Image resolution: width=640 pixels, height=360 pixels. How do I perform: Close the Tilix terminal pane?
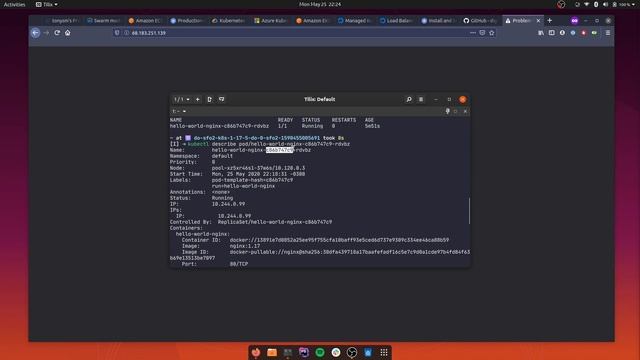(465, 111)
